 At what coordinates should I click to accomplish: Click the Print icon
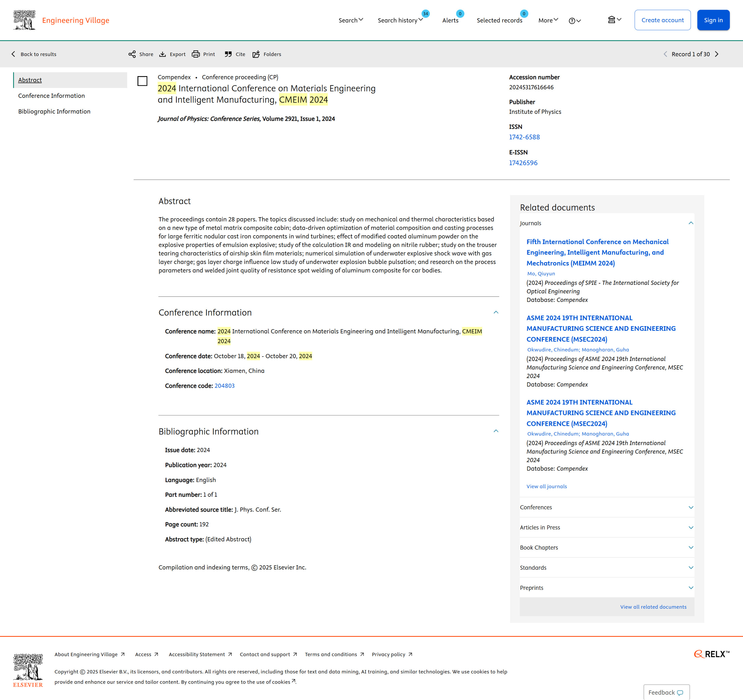click(195, 54)
